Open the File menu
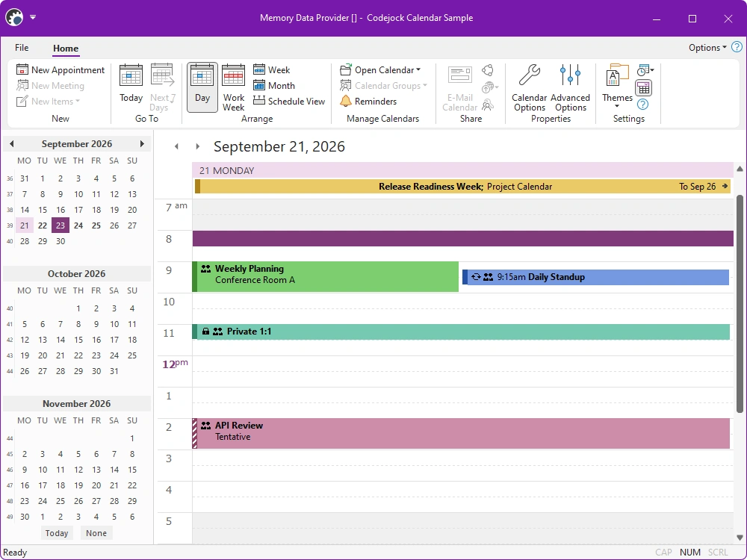This screenshot has width=747, height=560. click(x=22, y=48)
